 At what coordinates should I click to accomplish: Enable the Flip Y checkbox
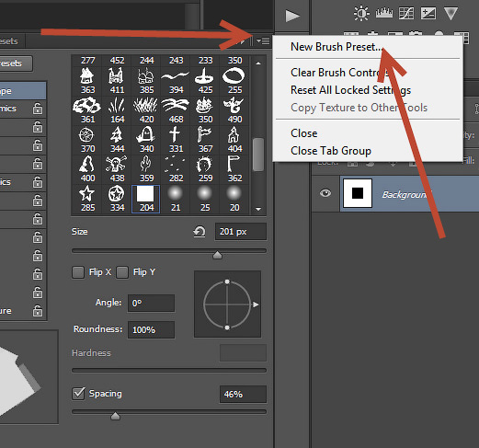(x=122, y=272)
